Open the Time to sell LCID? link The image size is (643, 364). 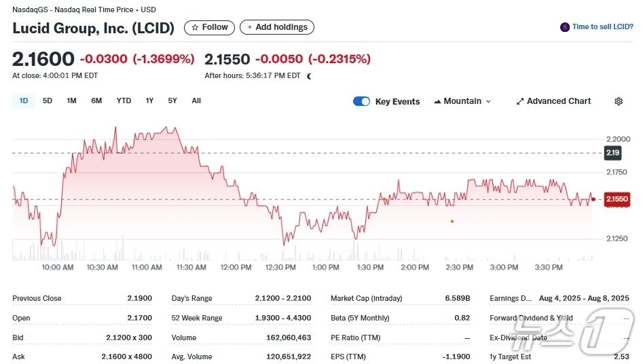602,27
